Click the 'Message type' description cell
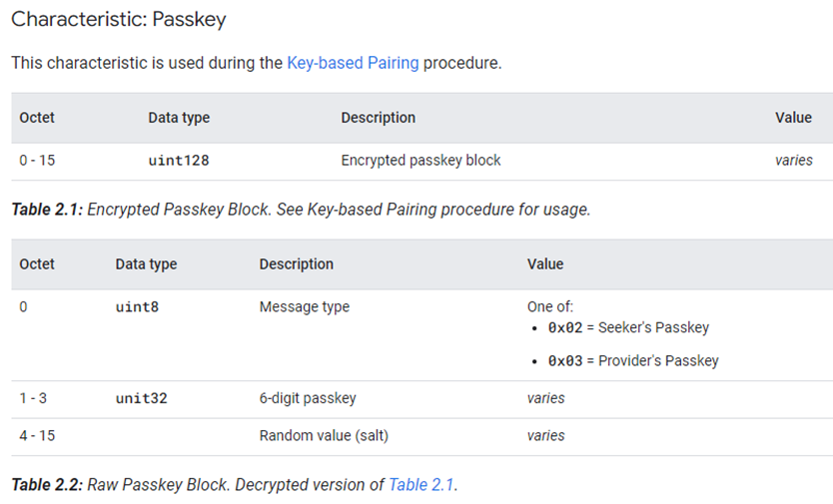Screen dimensions: 833x504 pos(305,307)
